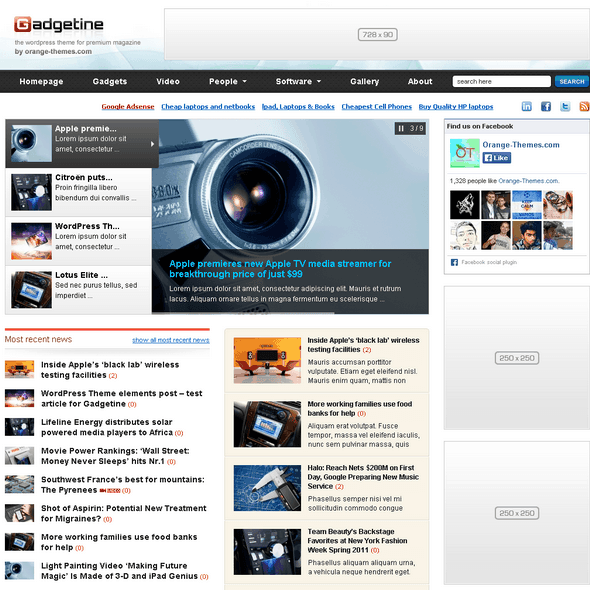Click 'show all most recent news'
This screenshot has width=590, height=590.
[171, 340]
